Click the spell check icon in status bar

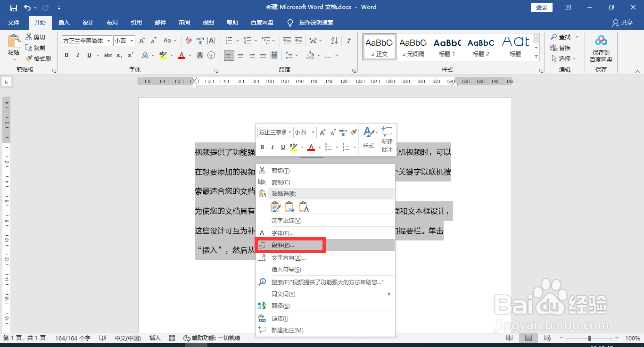coord(103,338)
